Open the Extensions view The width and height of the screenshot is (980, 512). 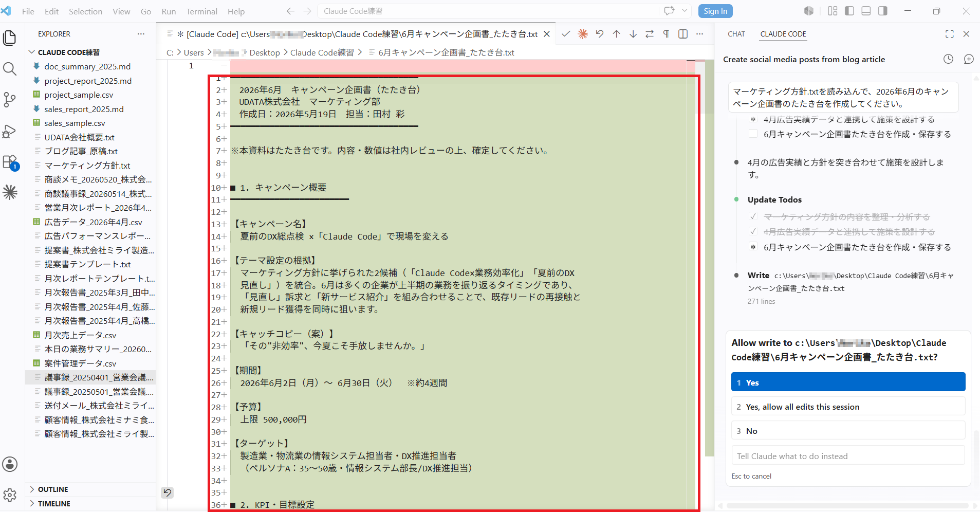coord(10,162)
